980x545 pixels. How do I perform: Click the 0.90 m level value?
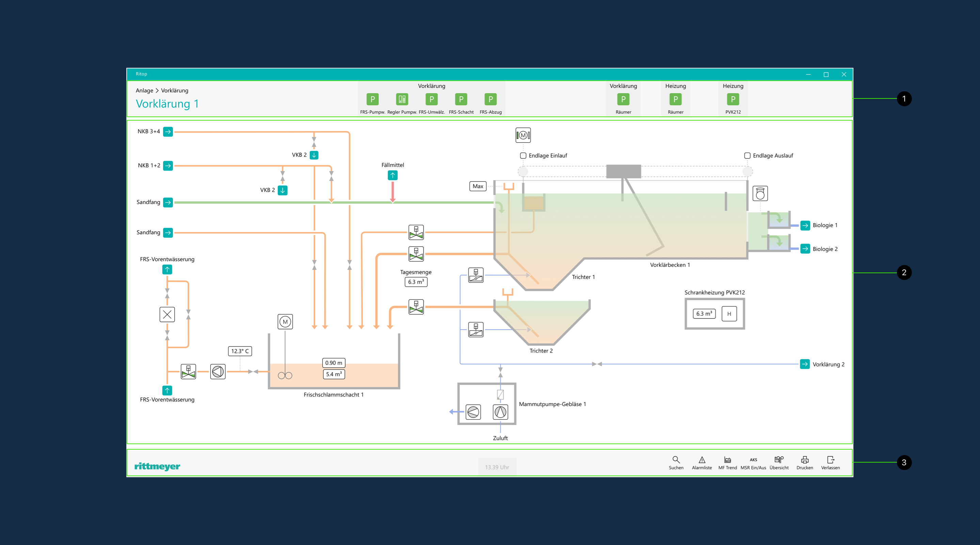[334, 363]
